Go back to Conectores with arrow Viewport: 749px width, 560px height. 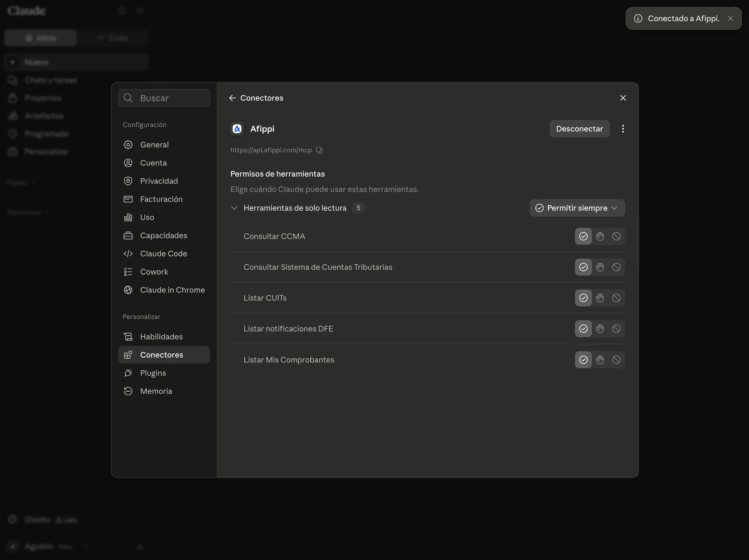[x=233, y=98]
